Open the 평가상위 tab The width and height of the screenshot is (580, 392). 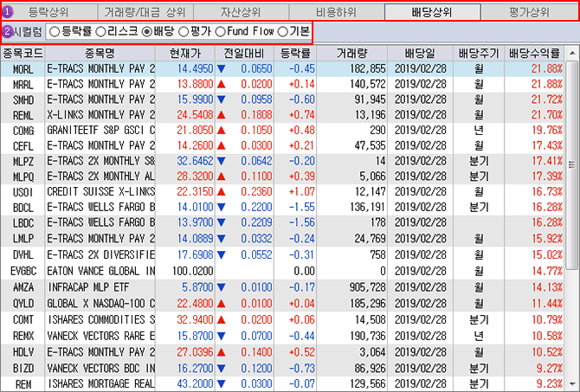point(529,12)
